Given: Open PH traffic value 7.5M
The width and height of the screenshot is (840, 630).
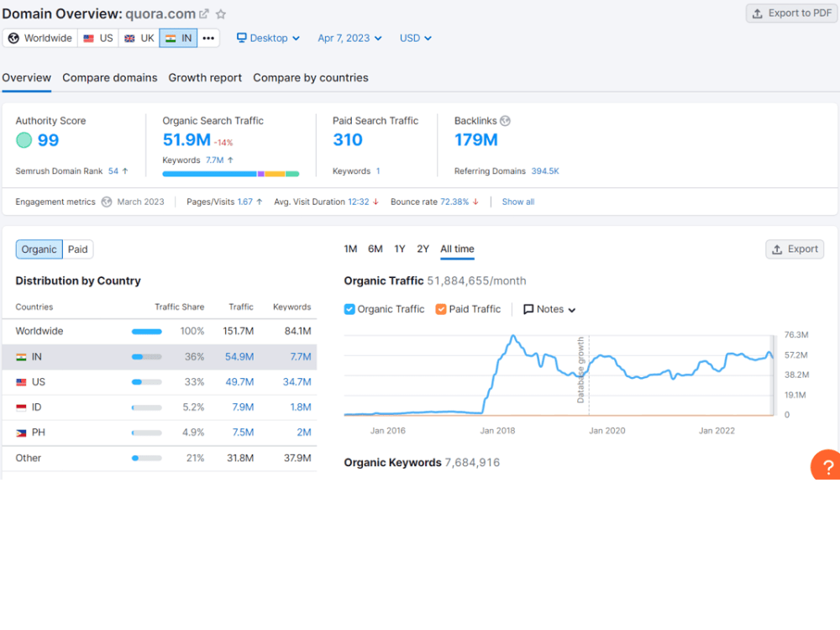Looking at the screenshot, I should (x=243, y=433).
